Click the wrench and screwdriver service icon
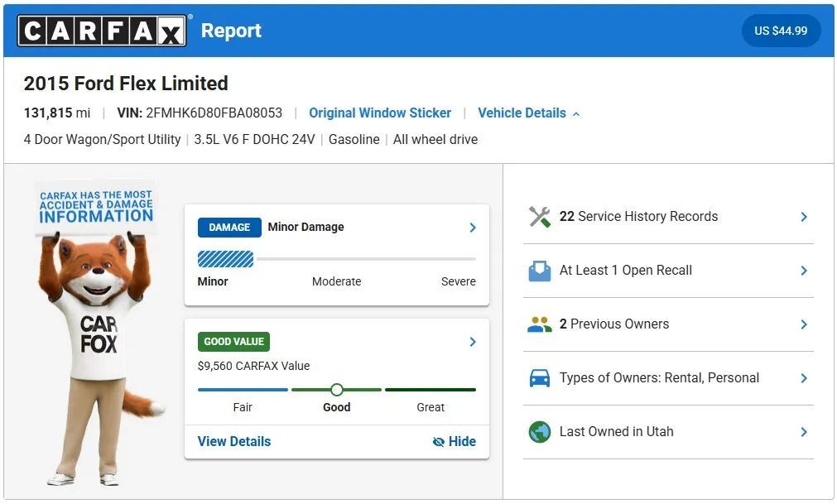The height and width of the screenshot is (504, 837). click(539, 217)
